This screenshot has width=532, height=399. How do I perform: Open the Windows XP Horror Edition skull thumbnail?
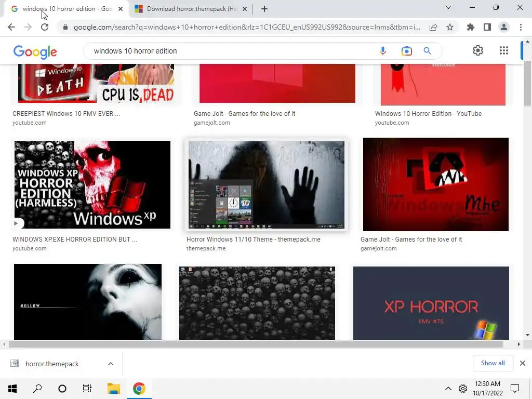[x=92, y=184]
